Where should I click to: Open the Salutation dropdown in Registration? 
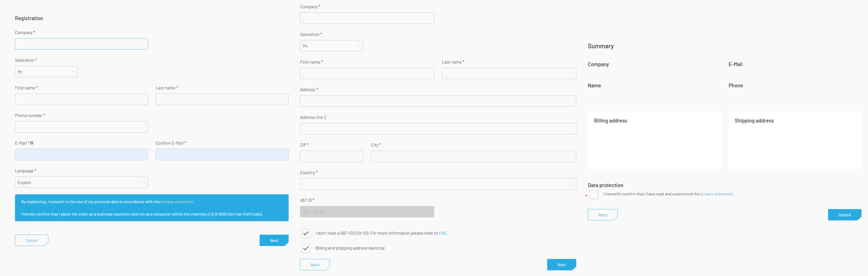pos(46,72)
